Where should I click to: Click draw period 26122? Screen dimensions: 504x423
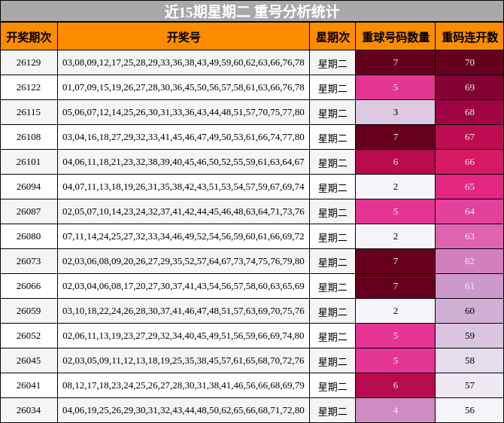click(29, 87)
